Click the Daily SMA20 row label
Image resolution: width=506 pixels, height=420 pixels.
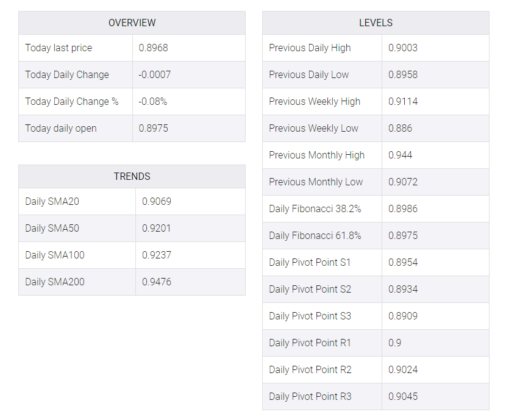[52, 201]
